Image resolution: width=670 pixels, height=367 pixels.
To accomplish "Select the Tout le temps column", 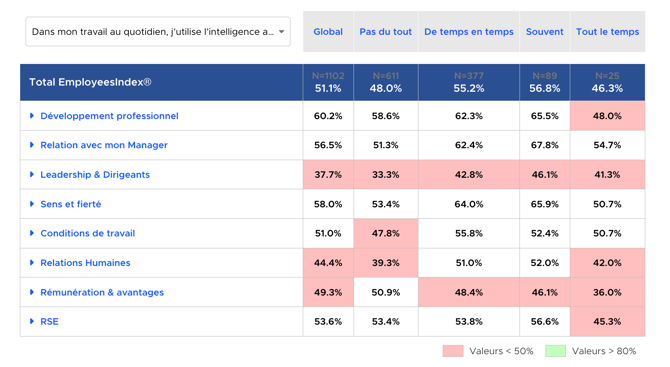I will click(x=607, y=32).
